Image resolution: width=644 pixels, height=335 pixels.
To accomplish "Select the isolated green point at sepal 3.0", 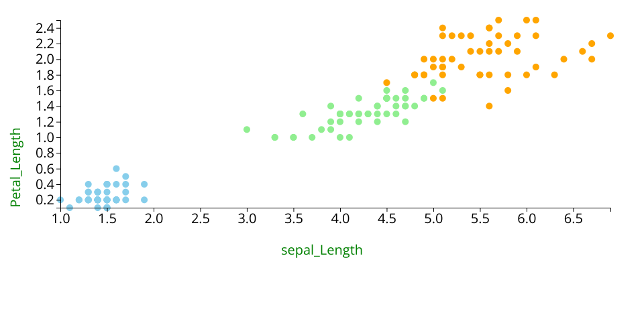I will 247,129.
